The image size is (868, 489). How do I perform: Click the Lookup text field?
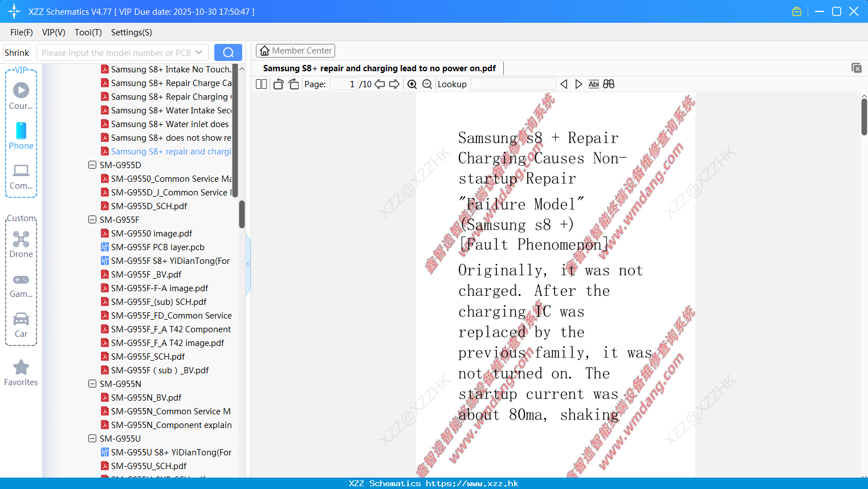pyautogui.click(x=514, y=84)
